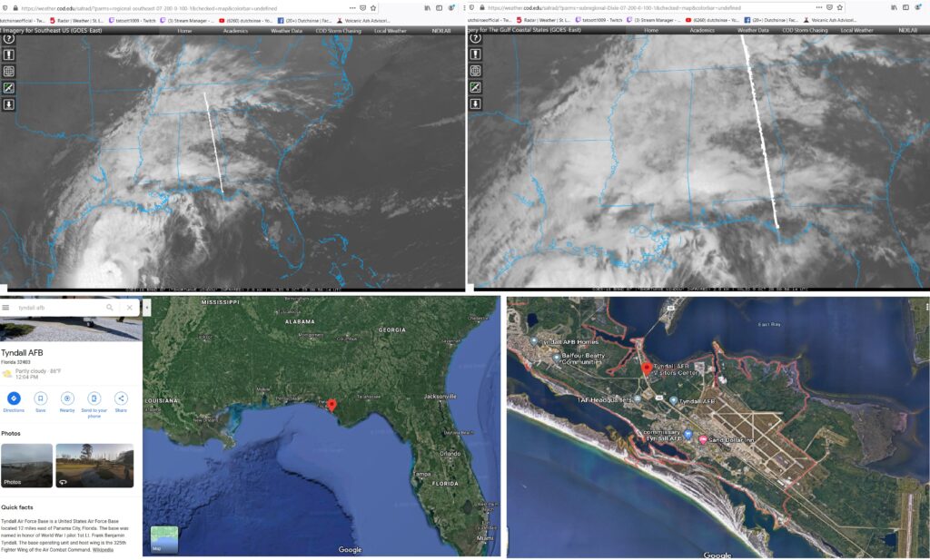Open Weather Data menu in left window
The width and height of the screenshot is (930, 560).
pos(286,30)
